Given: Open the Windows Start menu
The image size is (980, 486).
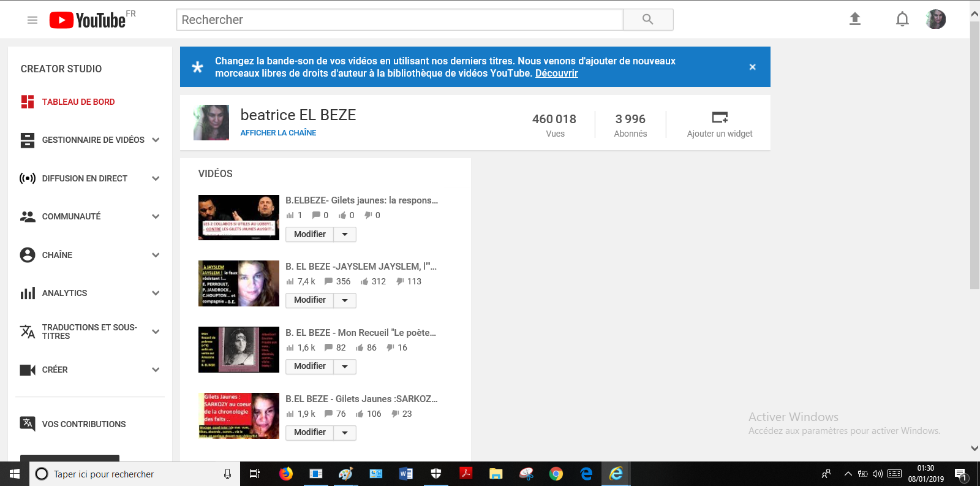Looking at the screenshot, I should click(x=15, y=474).
